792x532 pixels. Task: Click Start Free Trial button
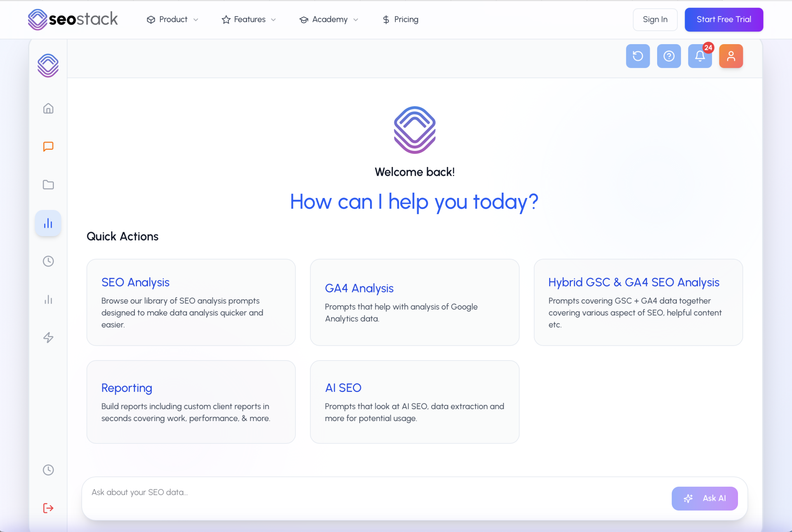tap(724, 19)
